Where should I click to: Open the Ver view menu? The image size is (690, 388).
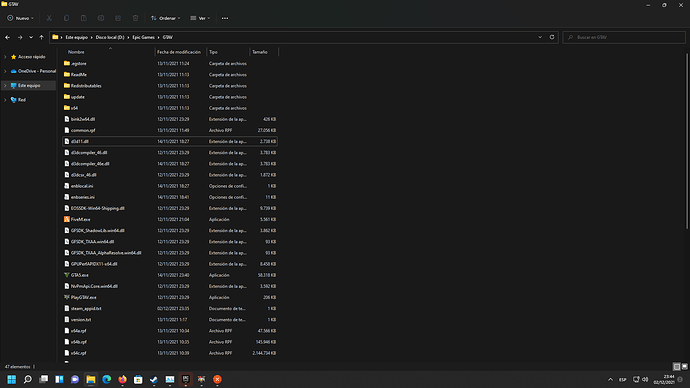coord(200,18)
